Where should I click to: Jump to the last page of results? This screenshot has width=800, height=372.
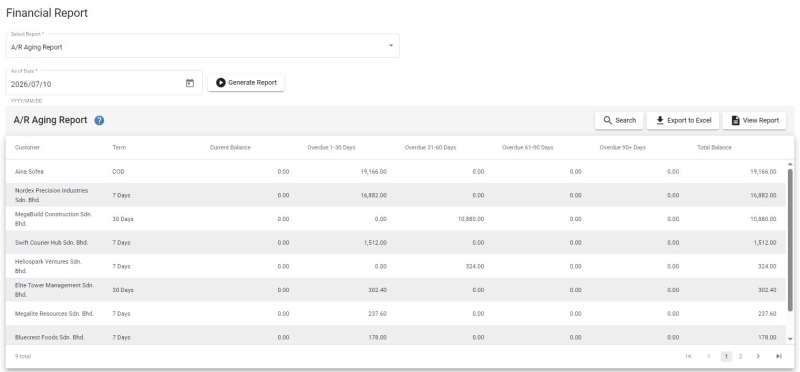pyautogui.click(x=779, y=356)
